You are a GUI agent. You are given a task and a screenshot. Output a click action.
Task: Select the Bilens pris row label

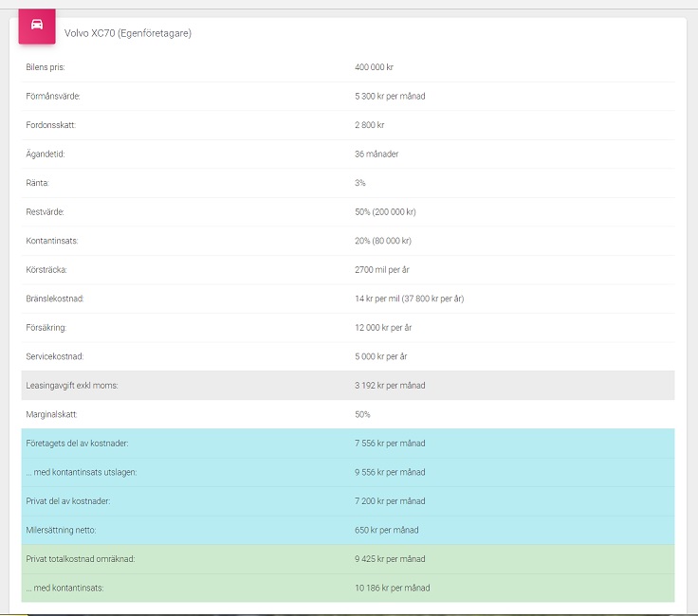coord(46,67)
